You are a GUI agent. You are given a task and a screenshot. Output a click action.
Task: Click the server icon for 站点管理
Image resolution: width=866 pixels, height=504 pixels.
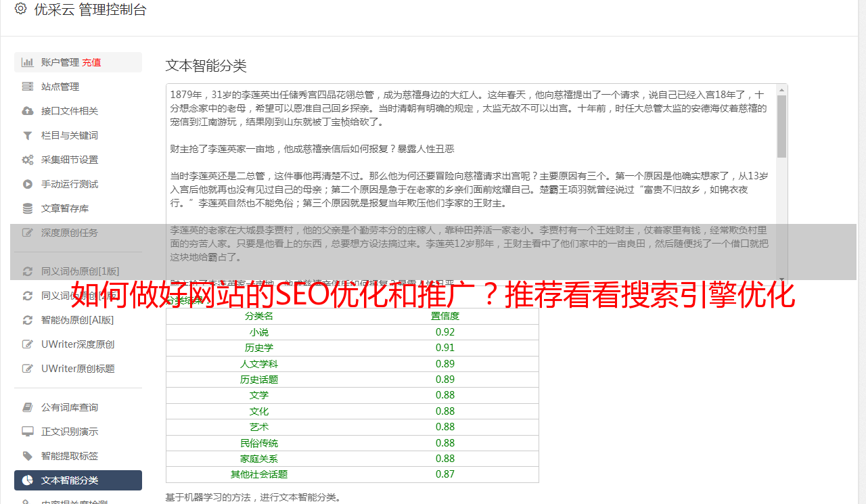tap(27, 87)
